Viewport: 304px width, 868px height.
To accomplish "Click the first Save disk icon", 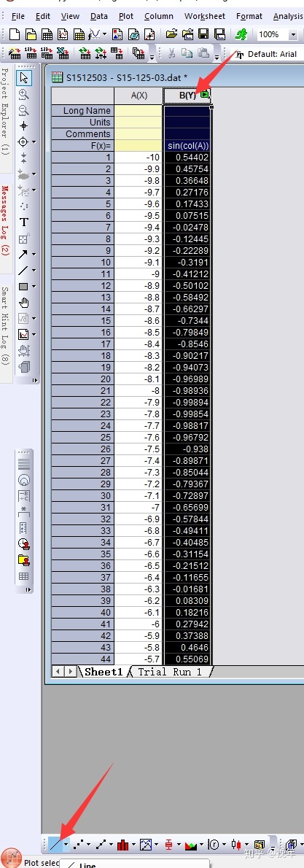I will [x=203, y=34].
